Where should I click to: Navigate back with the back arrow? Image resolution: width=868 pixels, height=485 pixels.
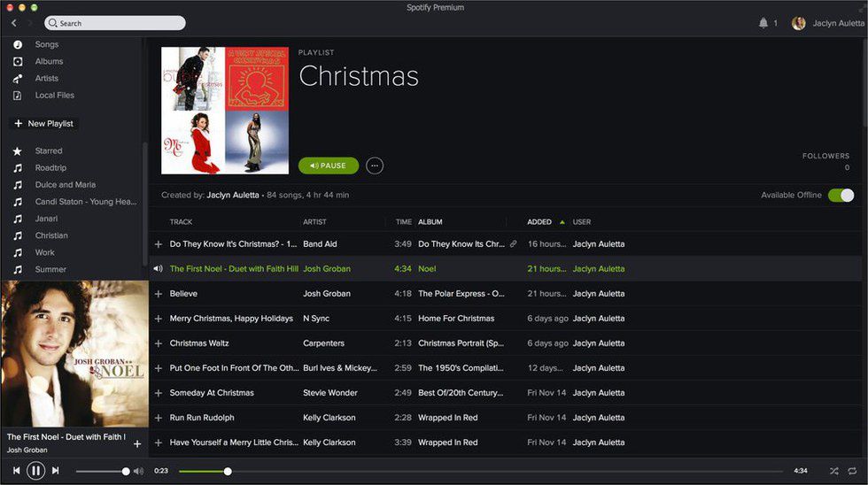click(14, 23)
